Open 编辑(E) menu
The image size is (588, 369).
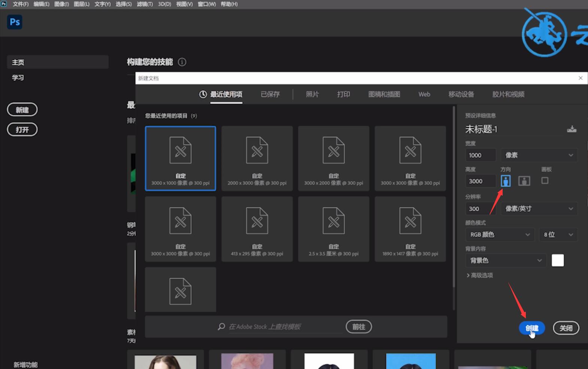pyautogui.click(x=41, y=4)
